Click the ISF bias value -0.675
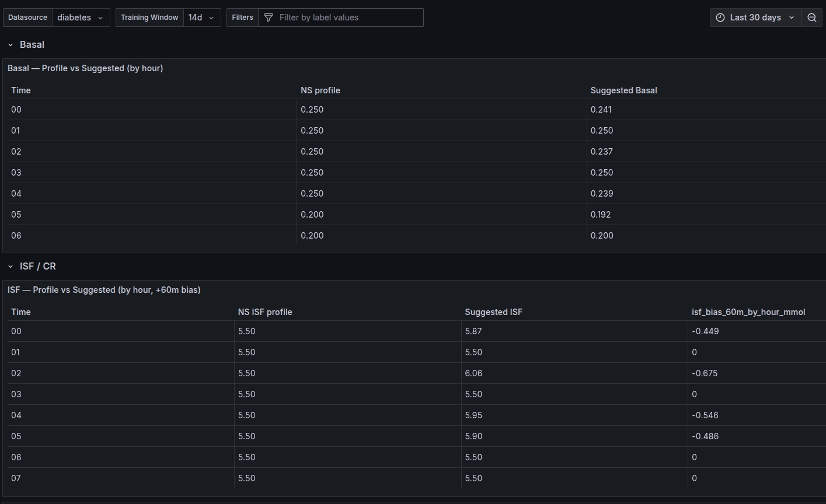826x504 pixels. point(705,373)
